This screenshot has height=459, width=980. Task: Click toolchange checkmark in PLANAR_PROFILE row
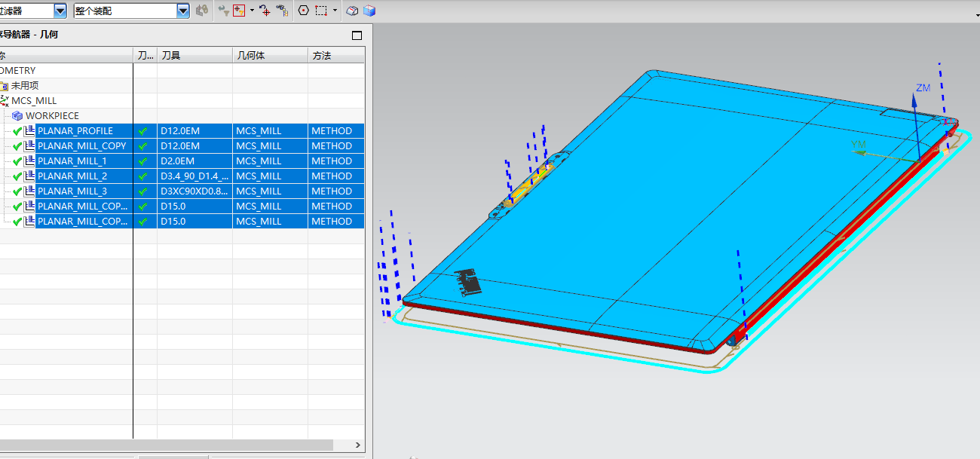point(143,130)
